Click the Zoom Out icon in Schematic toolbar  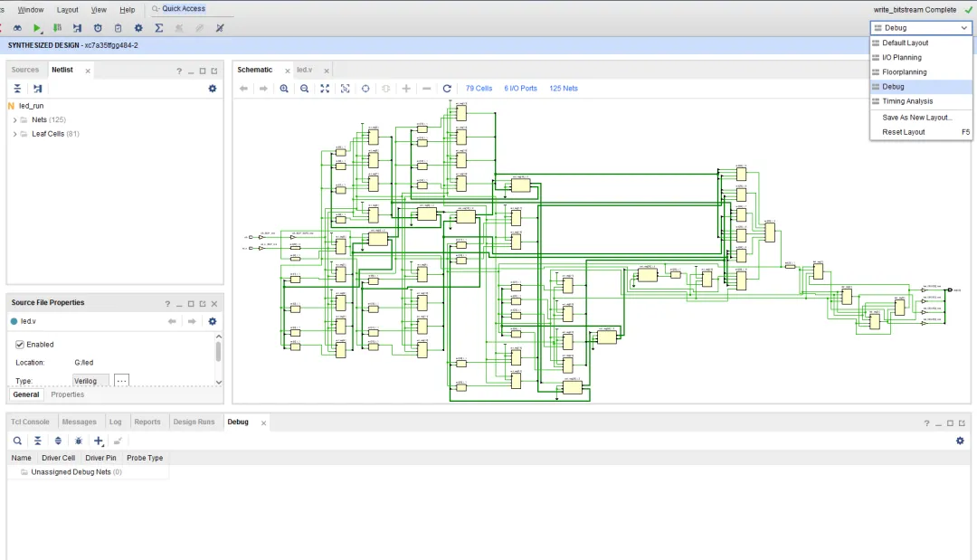coord(304,89)
